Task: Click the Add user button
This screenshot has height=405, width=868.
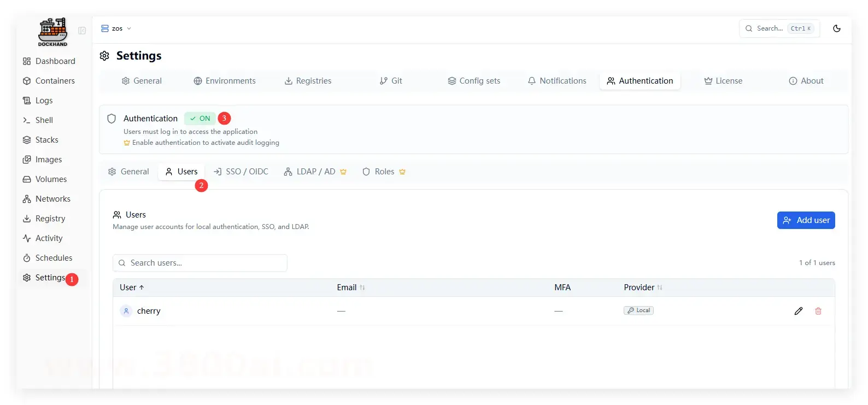Action: pos(806,220)
